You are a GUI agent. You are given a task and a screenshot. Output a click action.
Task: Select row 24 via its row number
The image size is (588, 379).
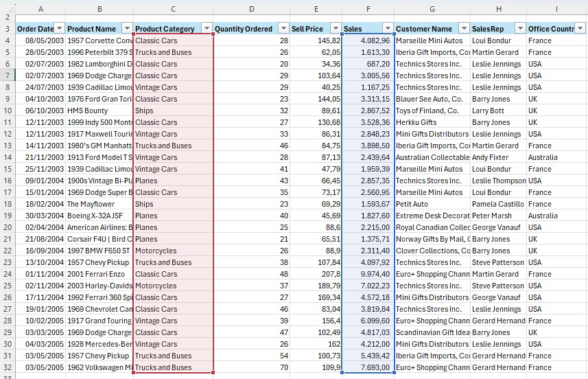click(x=7, y=274)
